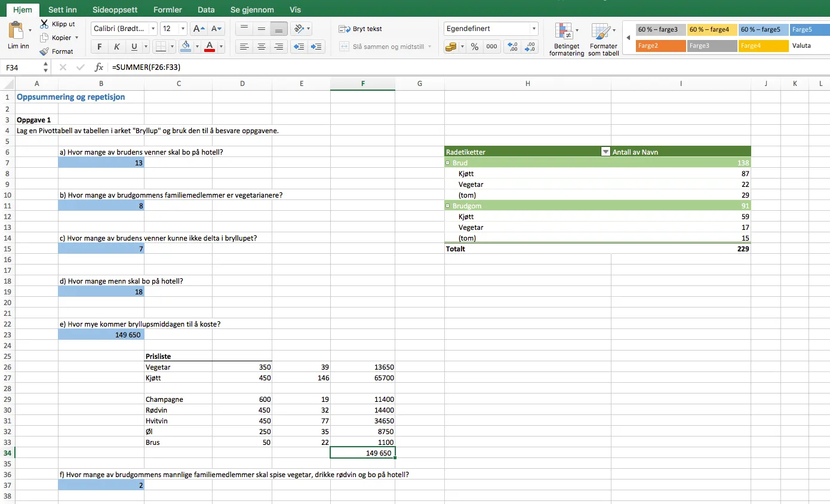The width and height of the screenshot is (830, 504).
Task: Click the center text alignment icon
Action: [x=261, y=47]
